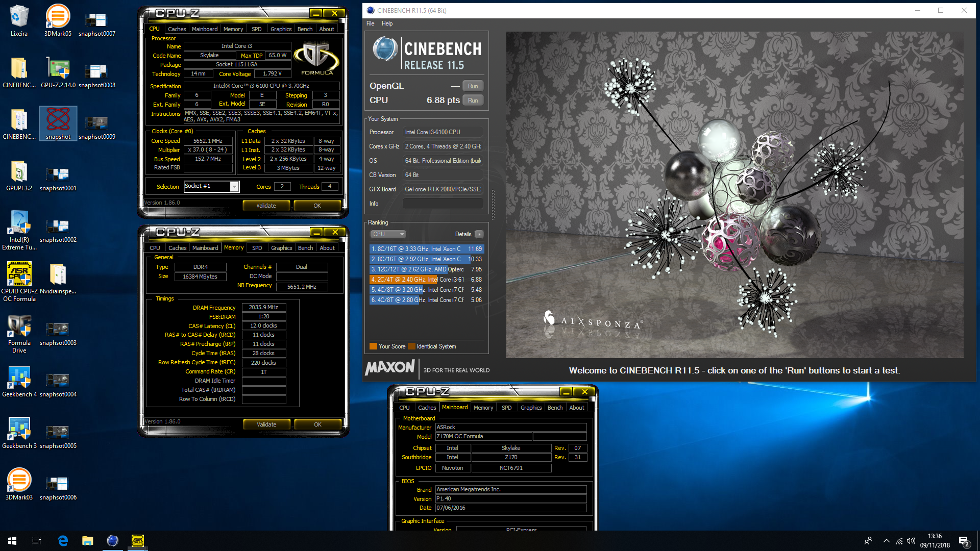Select ranking row 3 AMD Opteron 7.95

(x=426, y=269)
